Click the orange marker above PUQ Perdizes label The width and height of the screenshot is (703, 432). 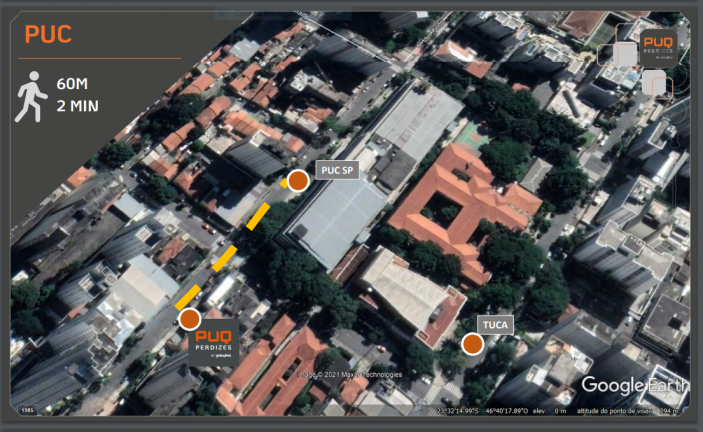(x=188, y=319)
